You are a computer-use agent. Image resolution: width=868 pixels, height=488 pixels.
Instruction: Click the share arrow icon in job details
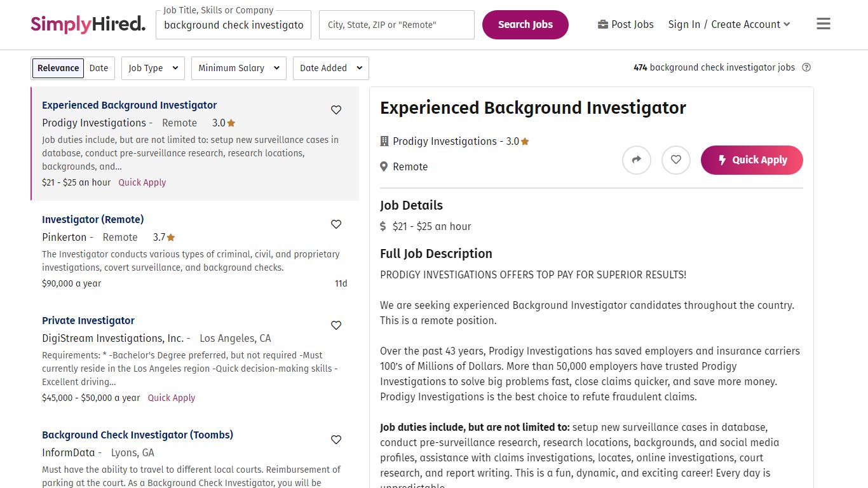[637, 160]
